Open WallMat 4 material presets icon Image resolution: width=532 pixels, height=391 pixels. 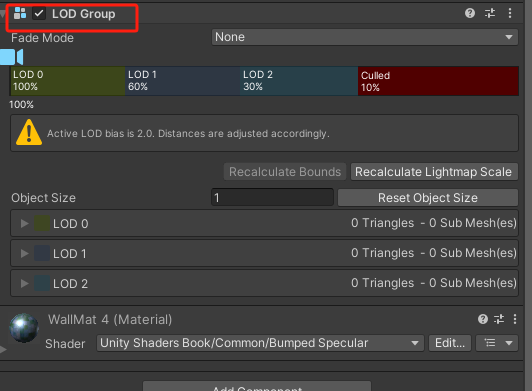[499, 319]
